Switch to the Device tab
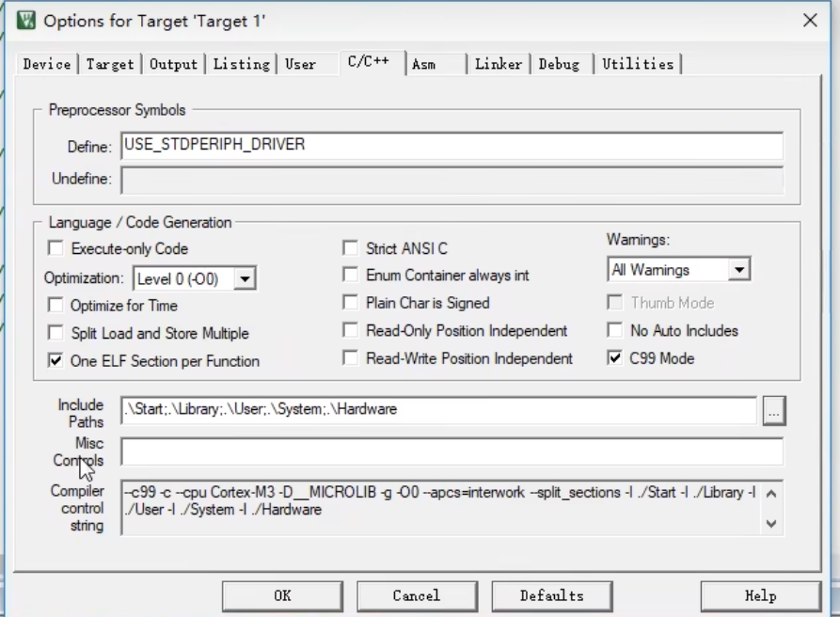This screenshot has height=617, width=840. 47,64
